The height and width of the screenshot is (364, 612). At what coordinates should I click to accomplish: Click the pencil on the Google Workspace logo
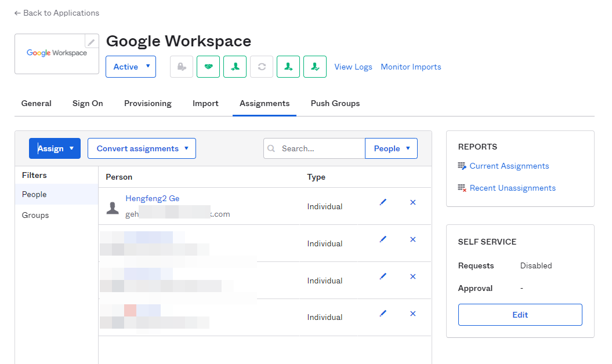click(x=91, y=42)
